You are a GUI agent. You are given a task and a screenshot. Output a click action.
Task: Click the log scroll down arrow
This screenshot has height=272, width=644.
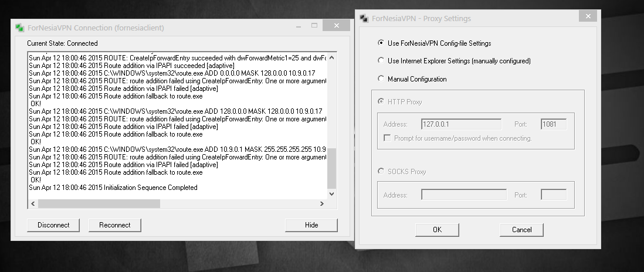(x=332, y=194)
